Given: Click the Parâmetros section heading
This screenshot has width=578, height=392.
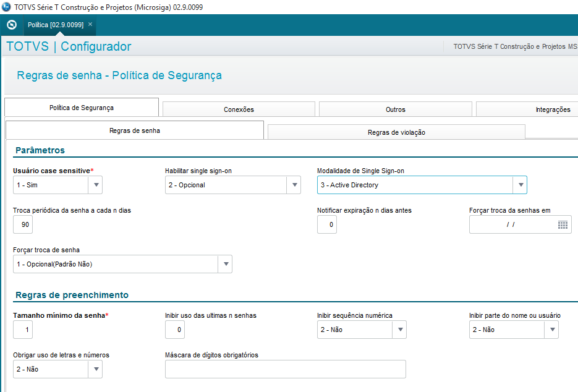Looking at the screenshot, I should (x=40, y=150).
